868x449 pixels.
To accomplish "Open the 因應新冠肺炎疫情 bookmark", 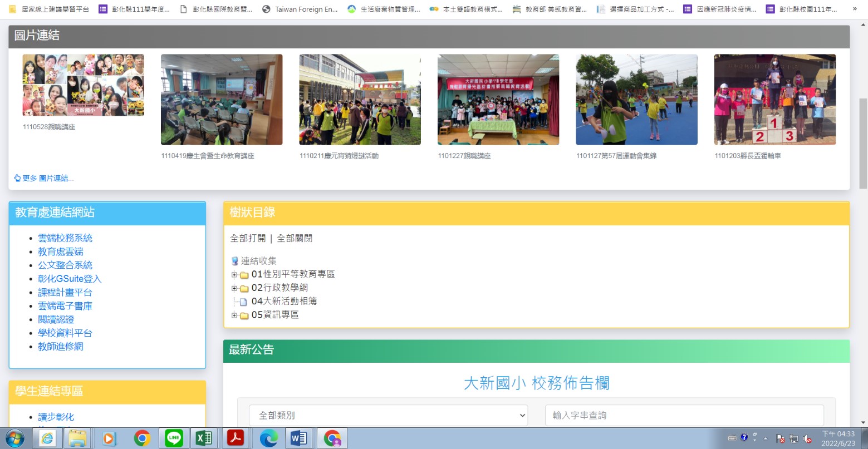I will click(x=720, y=9).
